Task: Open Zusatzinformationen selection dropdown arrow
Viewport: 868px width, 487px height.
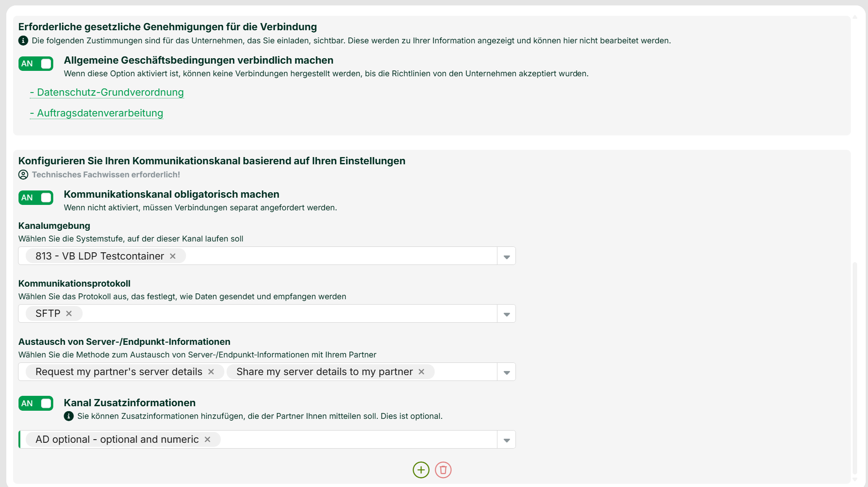Action: click(x=506, y=440)
